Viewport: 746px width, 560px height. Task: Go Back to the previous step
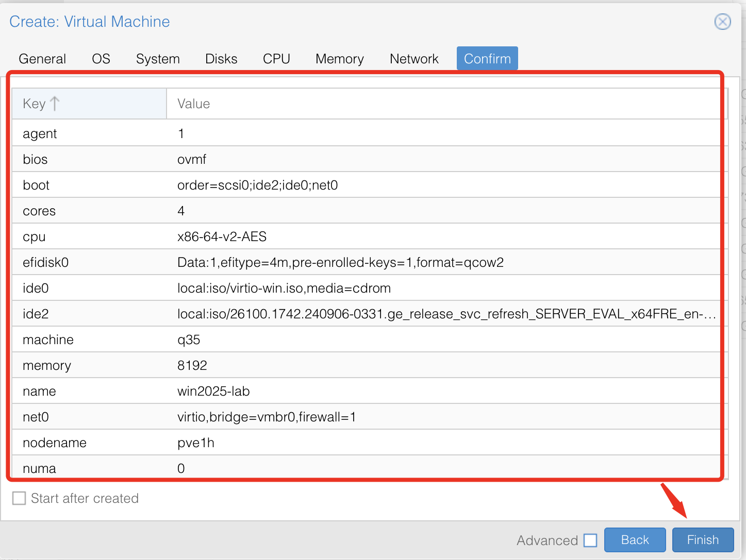point(635,540)
